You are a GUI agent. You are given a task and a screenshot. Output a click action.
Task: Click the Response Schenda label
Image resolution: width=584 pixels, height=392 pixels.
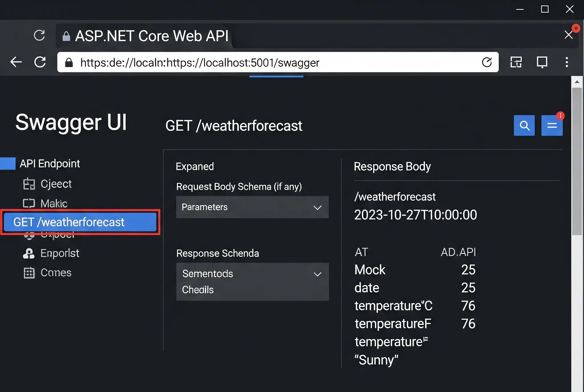[218, 253]
